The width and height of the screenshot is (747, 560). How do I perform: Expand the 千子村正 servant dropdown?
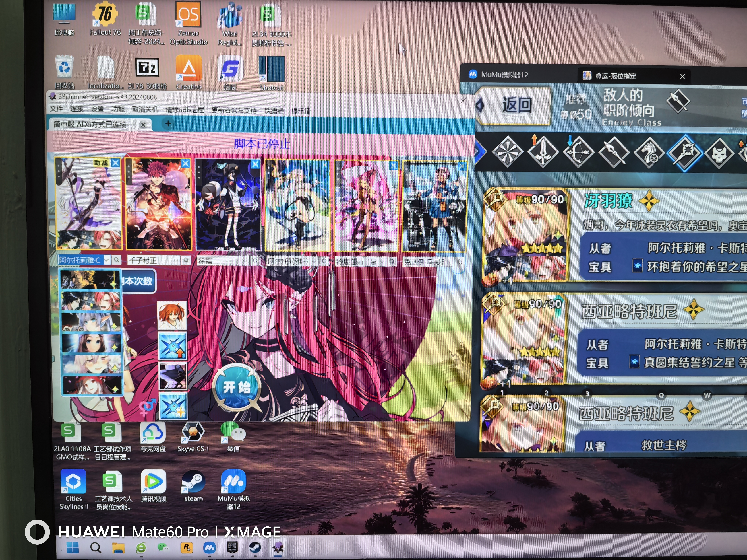(176, 260)
